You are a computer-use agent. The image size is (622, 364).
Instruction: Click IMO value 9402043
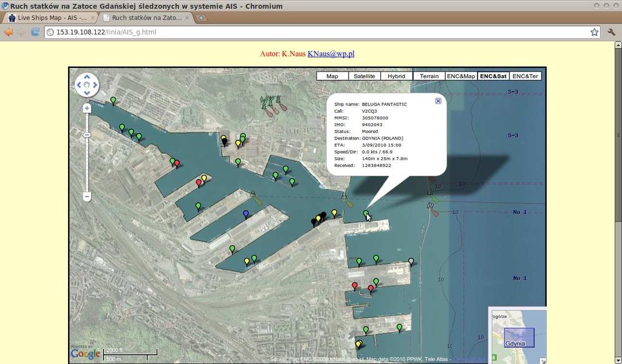tap(372, 125)
